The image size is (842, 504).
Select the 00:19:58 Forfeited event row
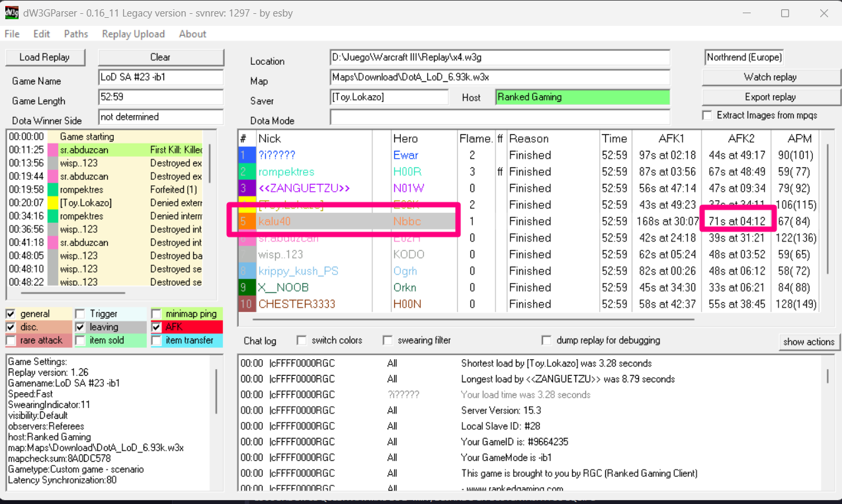click(x=106, y=190)
